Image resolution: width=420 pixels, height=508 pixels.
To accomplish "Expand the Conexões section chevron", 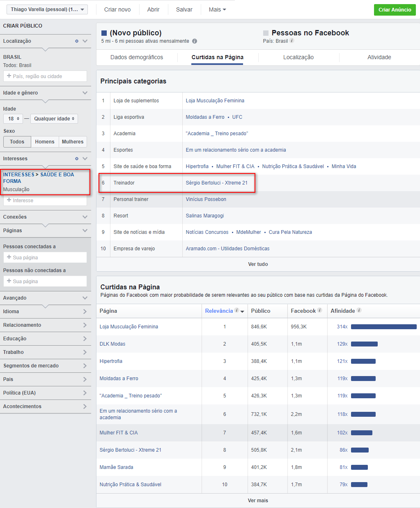I will (85, 217).
